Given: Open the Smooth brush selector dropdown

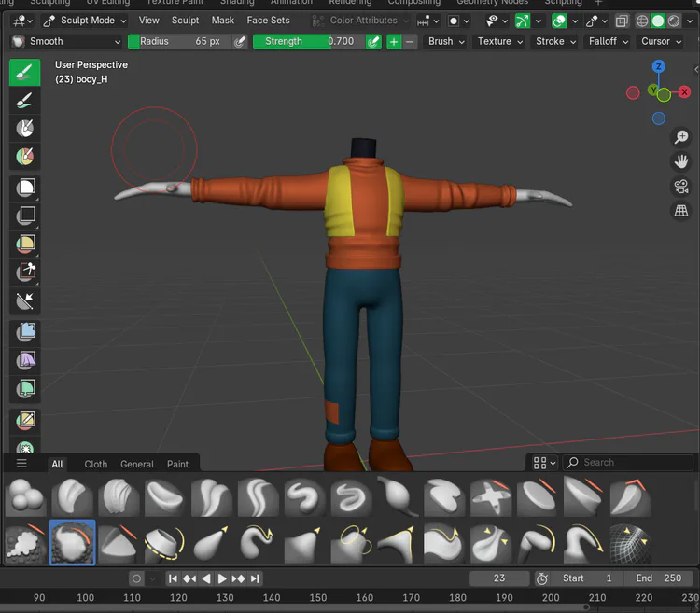Looking at the screenshot, I should click(66, 41).
